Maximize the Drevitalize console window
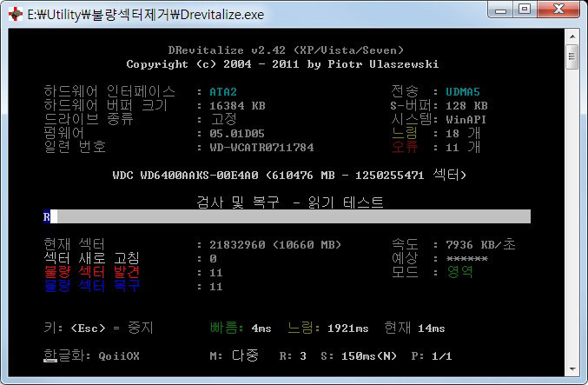 [525, 9]
